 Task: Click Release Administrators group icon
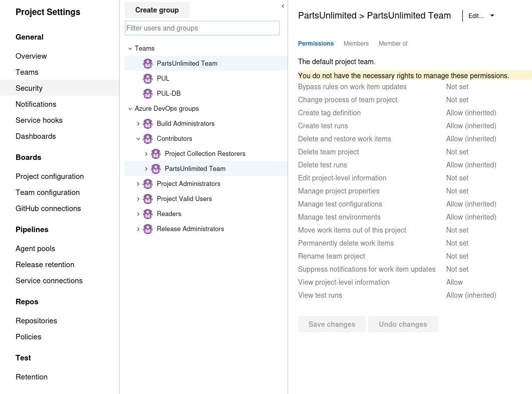(x=148, y=229)
